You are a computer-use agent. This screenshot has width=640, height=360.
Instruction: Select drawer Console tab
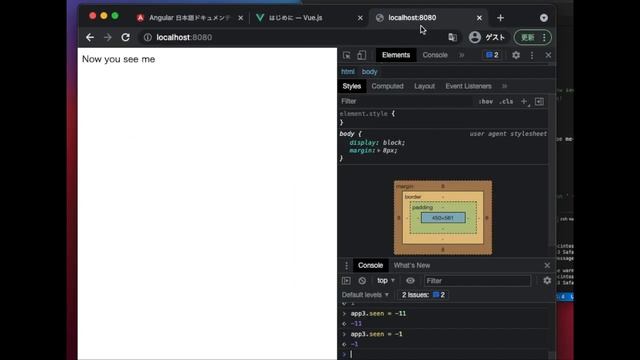(370, 265)
